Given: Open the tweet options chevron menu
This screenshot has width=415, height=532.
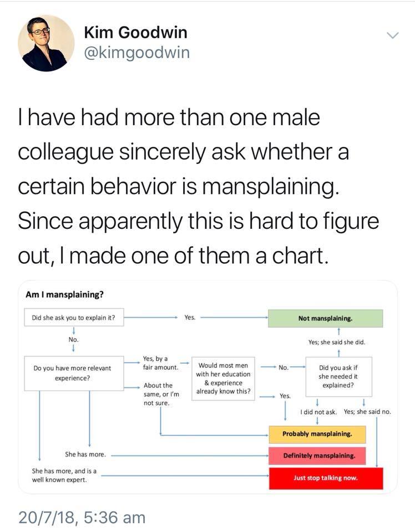Looking at the screenshot, I should (392, 35).
